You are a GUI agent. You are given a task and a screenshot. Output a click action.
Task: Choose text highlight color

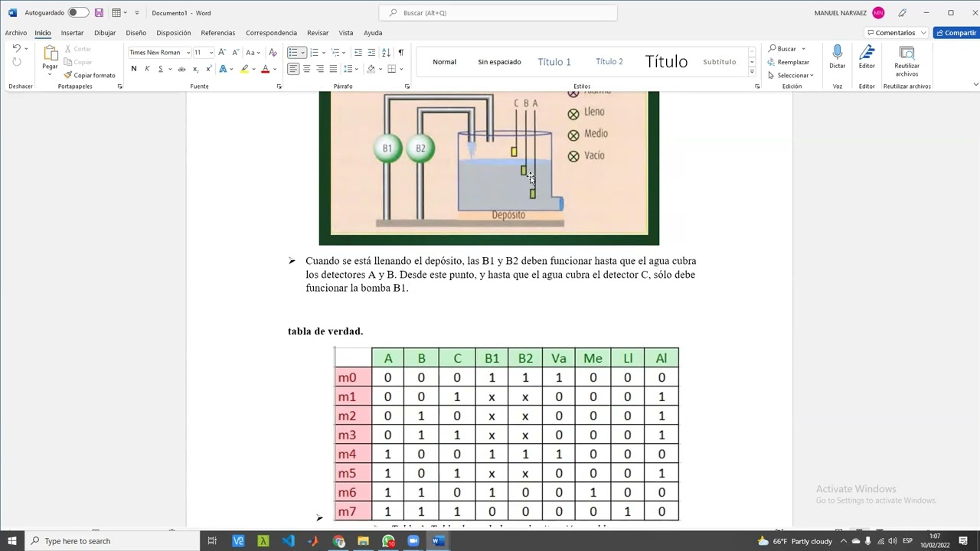(x=244, y=69)
